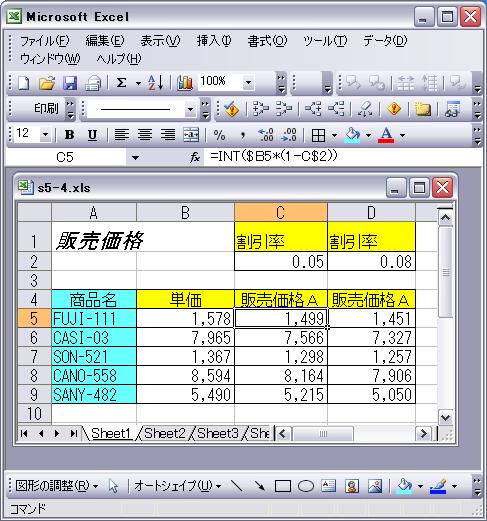Save the workbook with the floppy disk icon

70,83
